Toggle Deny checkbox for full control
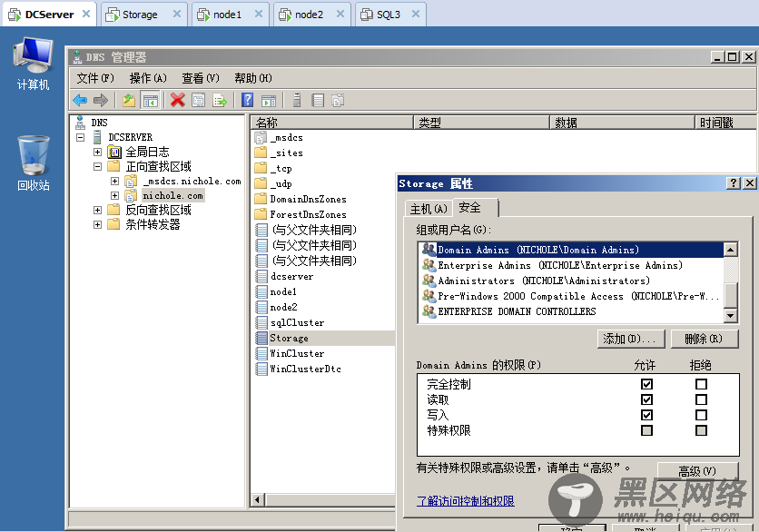The height and width of the screenshot is (532, 759). (x=701, y=384)
